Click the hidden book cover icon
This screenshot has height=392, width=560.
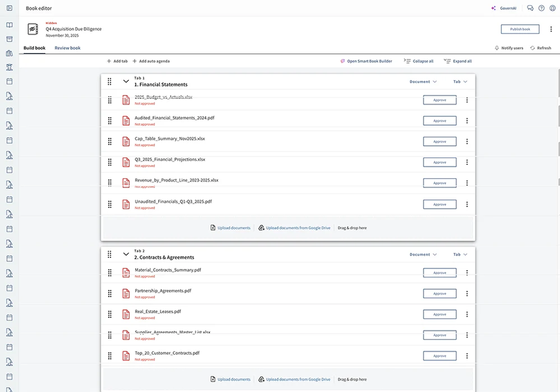pyautogui.click(x=33, y=29)
